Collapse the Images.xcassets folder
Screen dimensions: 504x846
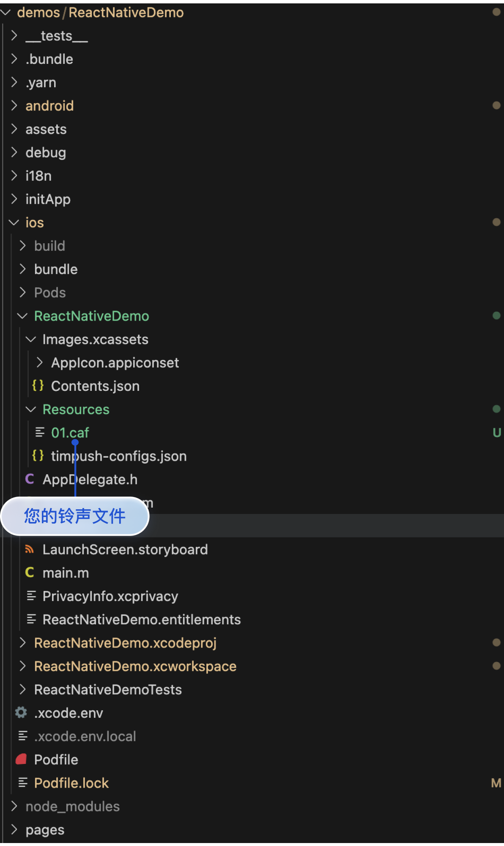31,339
